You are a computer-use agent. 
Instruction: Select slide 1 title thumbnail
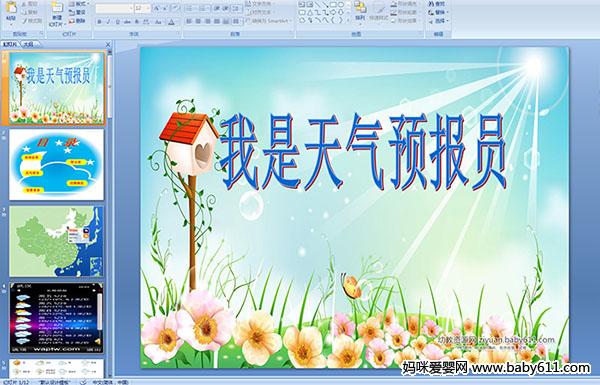pos(57,88)
